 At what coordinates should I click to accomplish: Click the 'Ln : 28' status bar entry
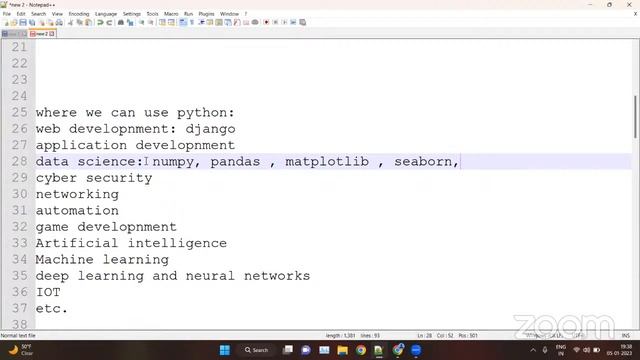pyautogui.click(x=424, y=336)
